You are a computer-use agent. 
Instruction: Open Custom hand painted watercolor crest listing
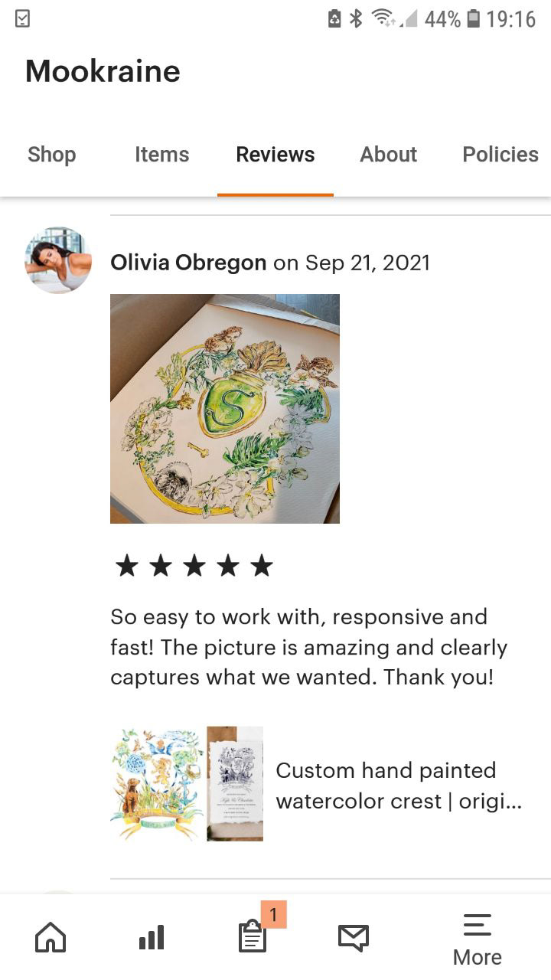(x=399, y=786)
